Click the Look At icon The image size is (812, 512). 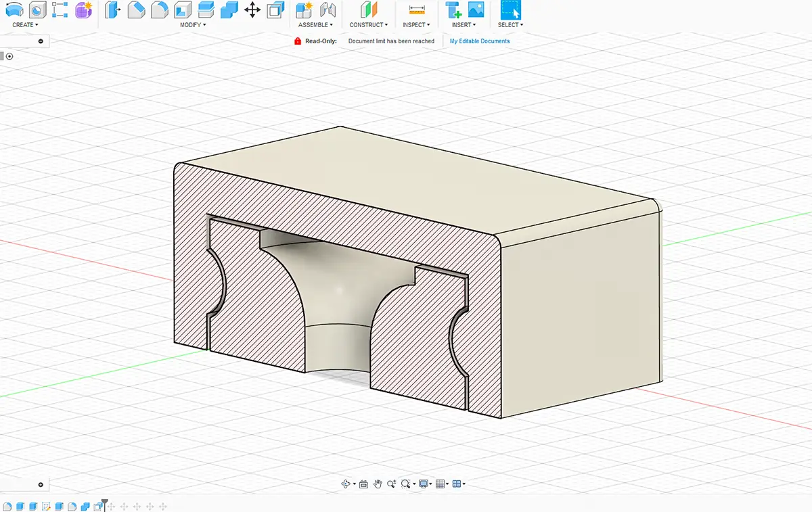pyautogui.click(x=363, y=484)
